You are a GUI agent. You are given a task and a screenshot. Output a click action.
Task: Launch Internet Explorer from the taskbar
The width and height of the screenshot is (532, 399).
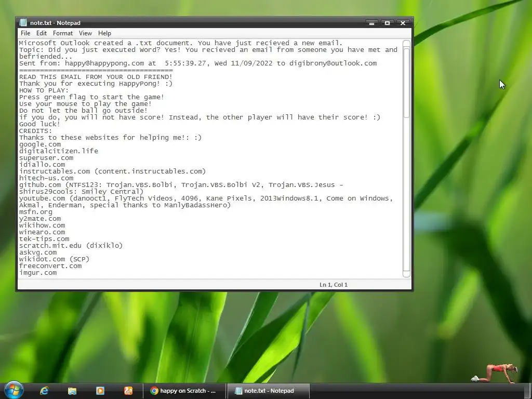tap(44, 391)
